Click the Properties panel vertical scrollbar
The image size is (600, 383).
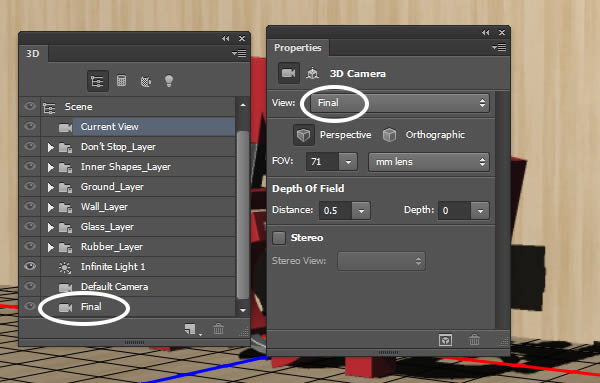click(502, 210)
